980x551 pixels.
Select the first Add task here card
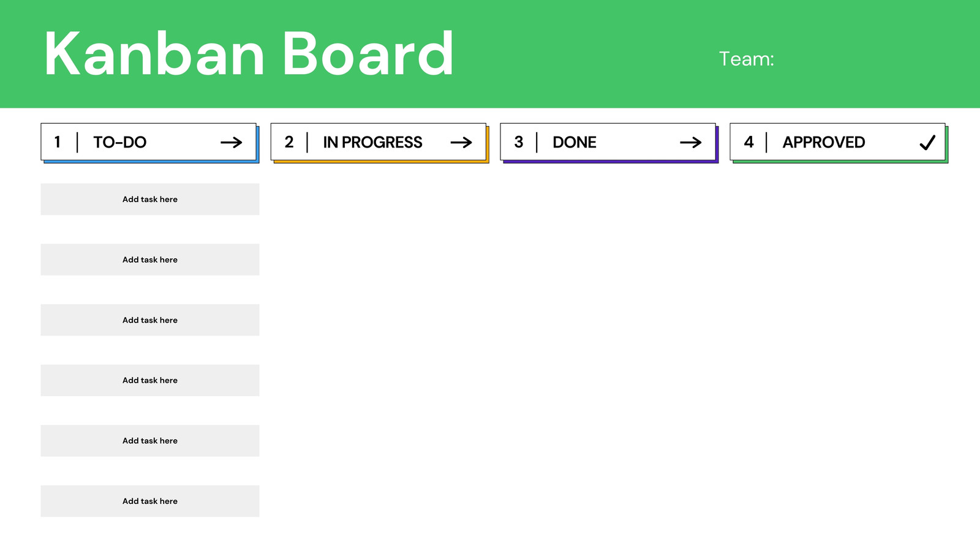150,199
